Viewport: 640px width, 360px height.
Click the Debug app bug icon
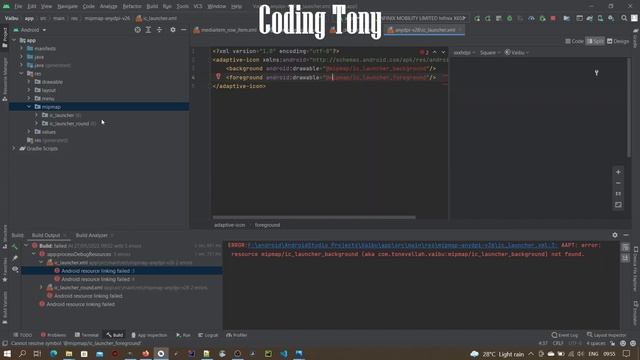point(509,18)
